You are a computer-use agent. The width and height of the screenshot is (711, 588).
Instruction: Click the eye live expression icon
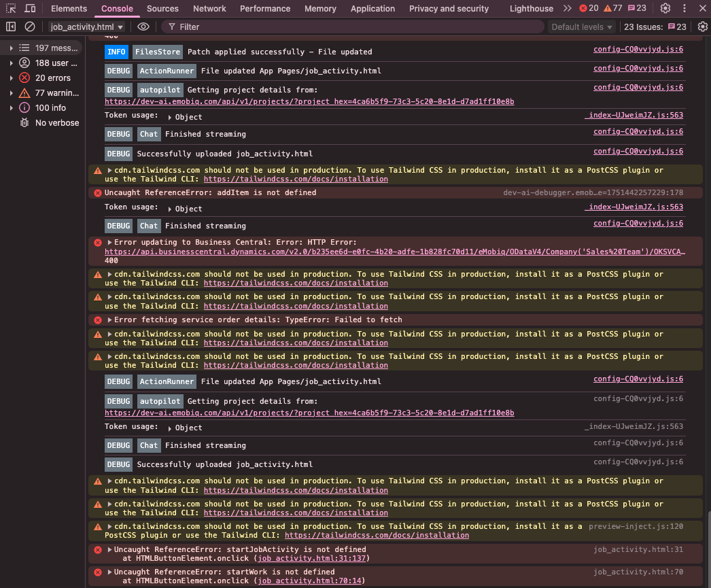(143, 27)
